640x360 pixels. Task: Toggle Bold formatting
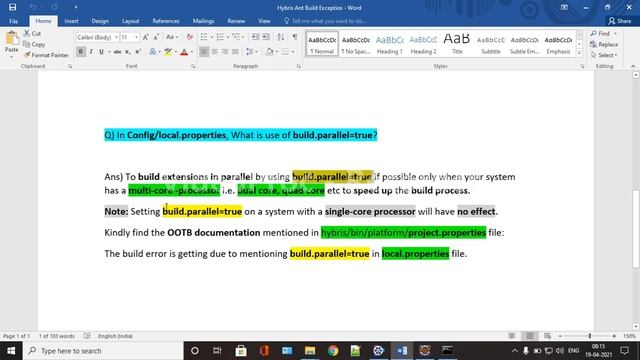pyautogui.click(x=80, y=52)
